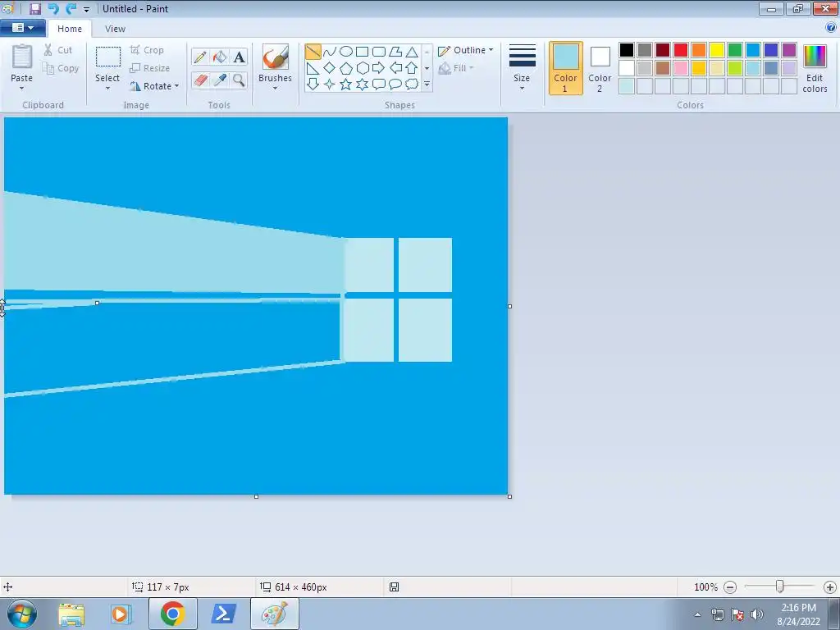Choose the Pentagon shape
This screenshot has height=630, width=840.
pyautogui.click(x=346, y=68)
